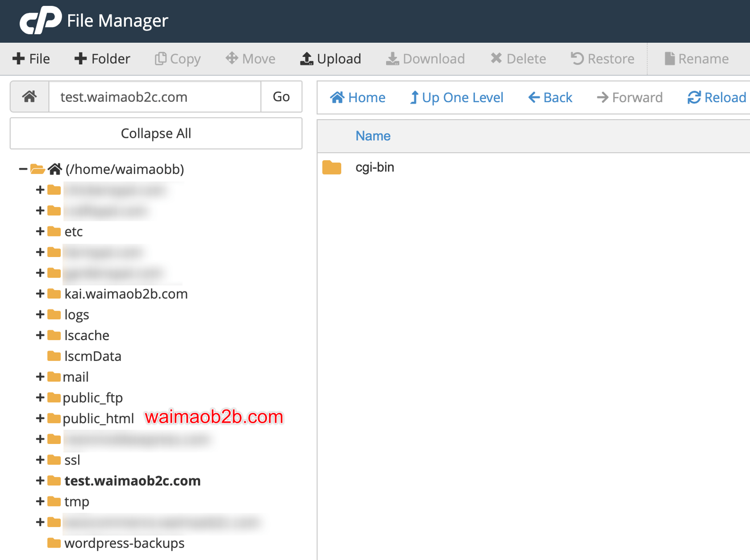Click the cPanel logo
The image size is (750, 560).
pyautogui.click(x=40, y=20)
